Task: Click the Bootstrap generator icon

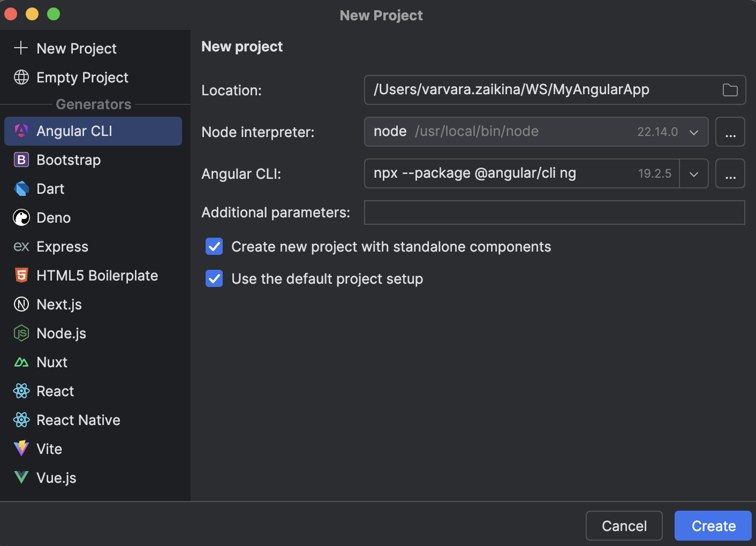Action: coord(21,160)
